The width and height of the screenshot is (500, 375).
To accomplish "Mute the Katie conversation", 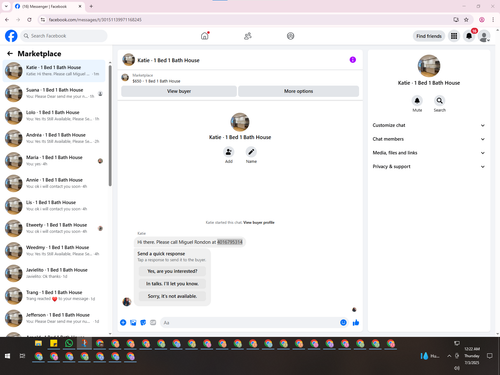I will (417, 100).
